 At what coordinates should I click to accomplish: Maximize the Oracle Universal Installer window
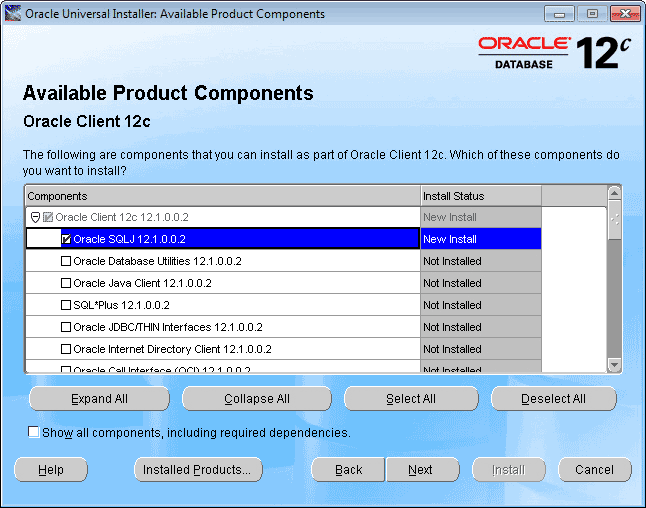coord(592,14)
